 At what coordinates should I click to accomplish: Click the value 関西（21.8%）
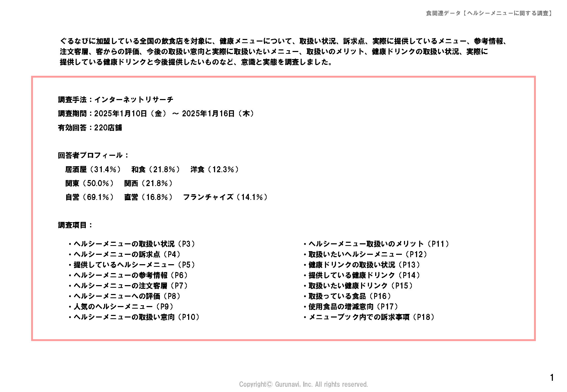[148, 183]
